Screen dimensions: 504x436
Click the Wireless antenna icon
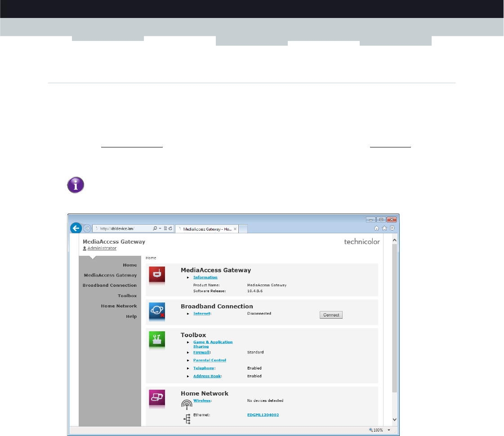(x=187, y=405)
